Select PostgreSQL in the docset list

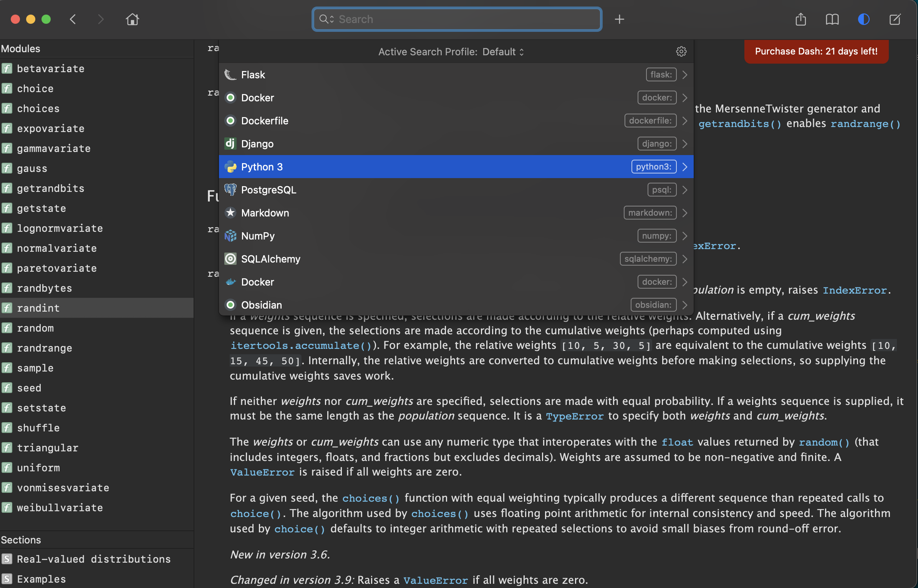click(268, 190)
